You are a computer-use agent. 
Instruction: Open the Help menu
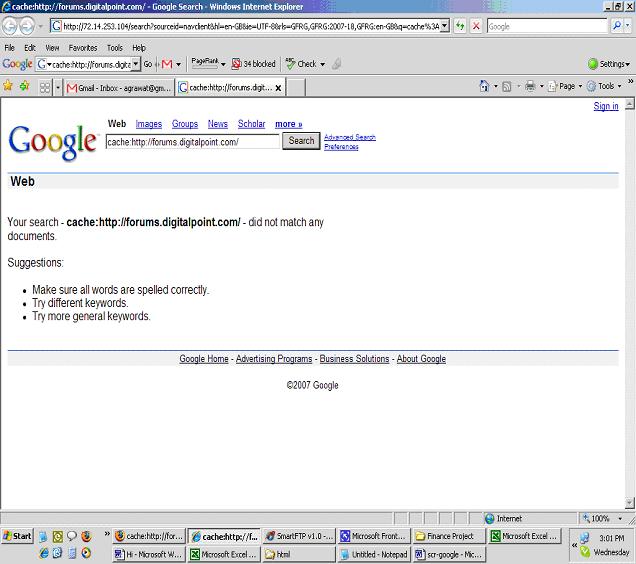click(x=139, y=48)
